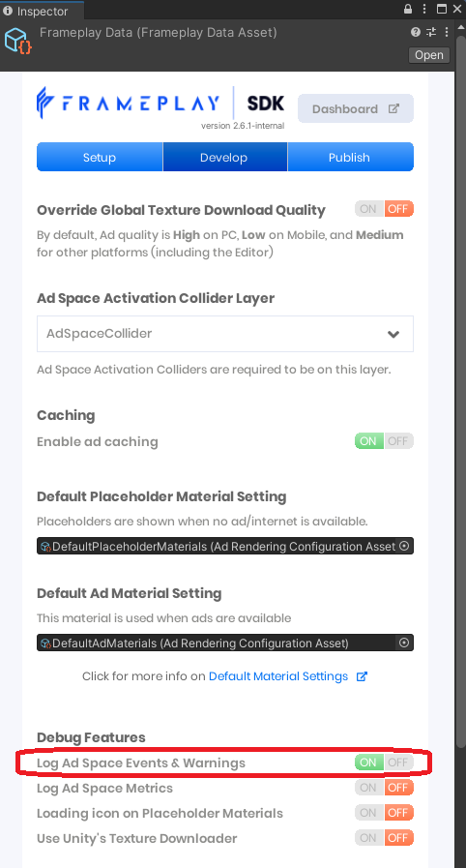Open the component kebab menu beside presets
Image resolution: width=466 pixels, height=868 pixels.
446,32
